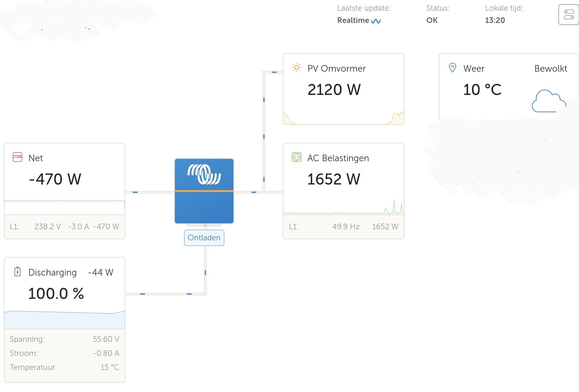
Task: Click the Weer 10 °C temperature
Action: click(482, 90)
